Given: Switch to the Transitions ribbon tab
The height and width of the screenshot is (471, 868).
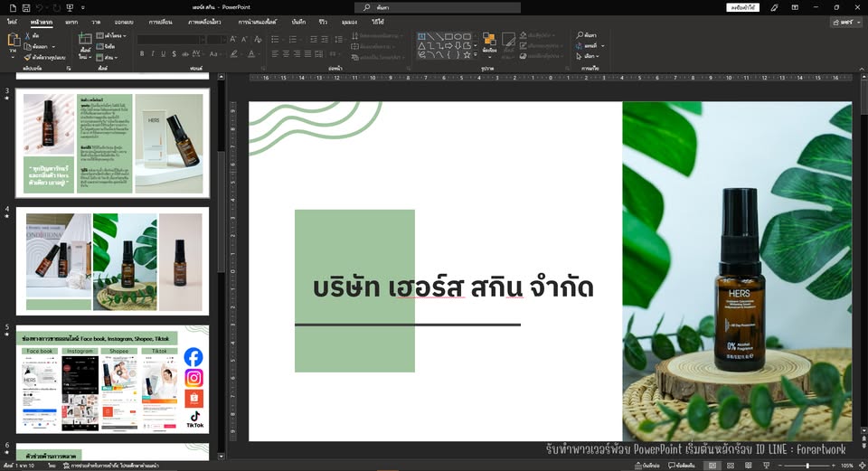Looking at the screenshot, I should 161,22.
